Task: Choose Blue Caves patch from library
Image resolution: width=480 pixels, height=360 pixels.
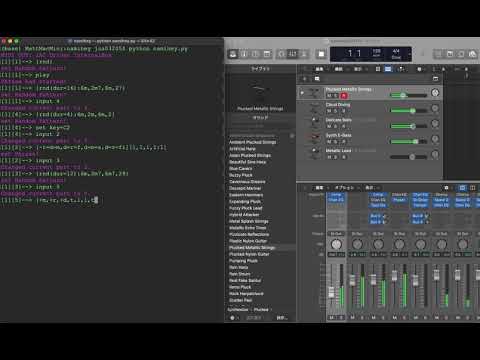Action: pyautogui.click(x=241, y=169)
